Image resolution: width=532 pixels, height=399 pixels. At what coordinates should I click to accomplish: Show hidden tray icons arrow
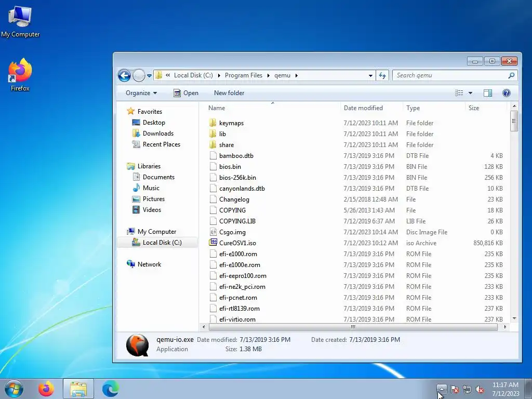(442, 389)
